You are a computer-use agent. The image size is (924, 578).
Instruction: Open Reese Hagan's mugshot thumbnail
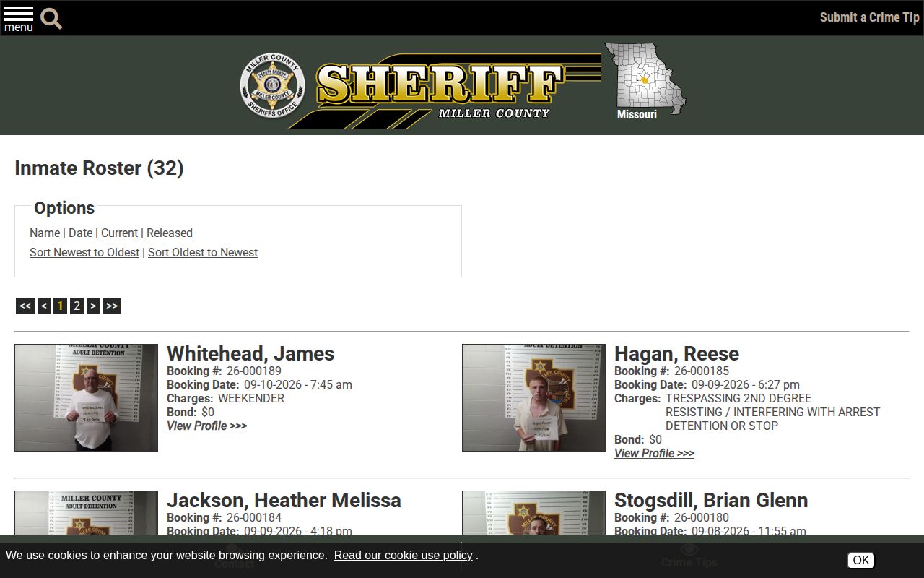(x=533, y=397)
